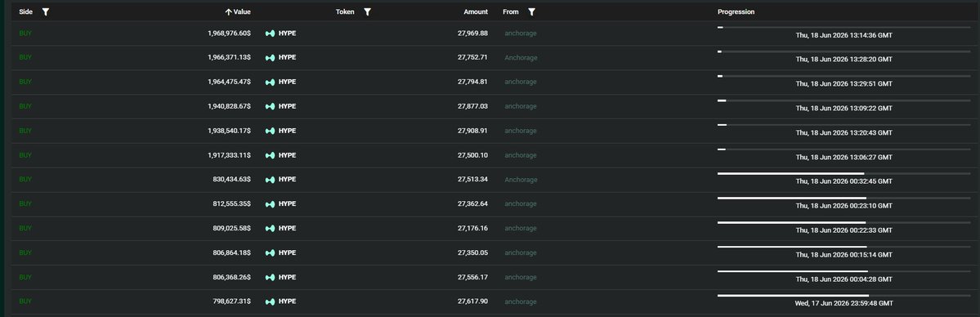
Task: Select value 1,964,475.47$
Action: pos(230,82)
